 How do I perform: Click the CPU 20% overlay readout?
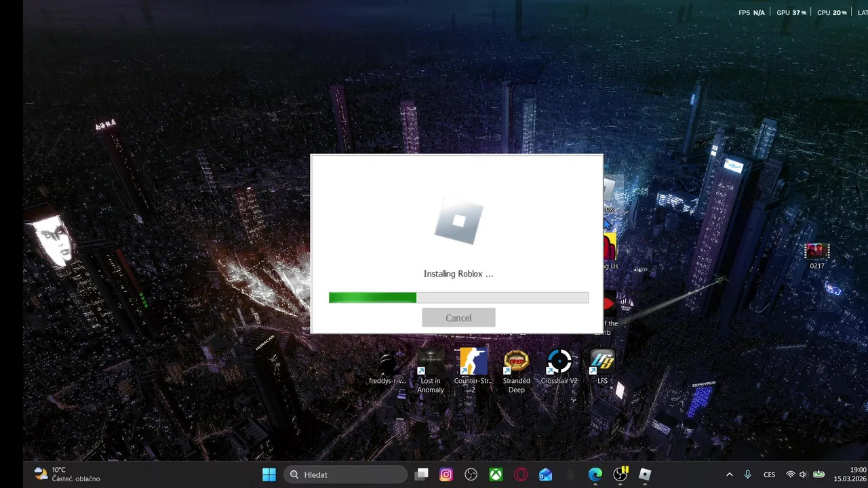pos(832,12)
